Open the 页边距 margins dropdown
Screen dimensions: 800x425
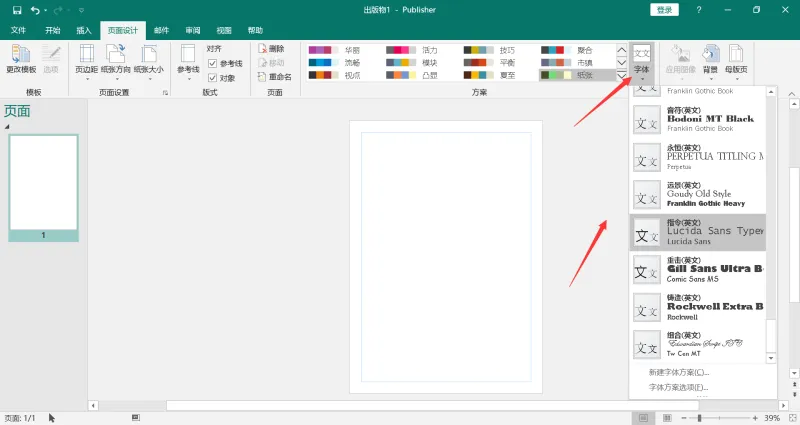point(87,62)
